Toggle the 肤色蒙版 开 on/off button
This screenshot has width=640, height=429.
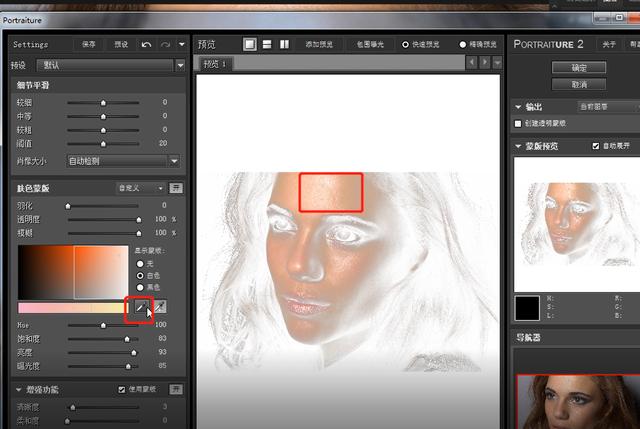click(176, 188)
